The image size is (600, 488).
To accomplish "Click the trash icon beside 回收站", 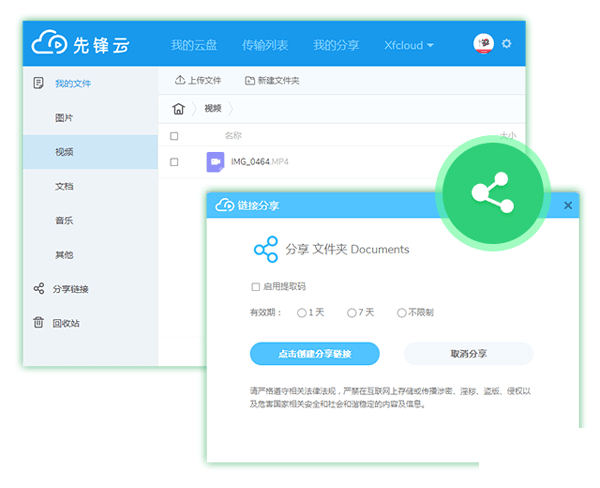I will (x=38, y=322).
